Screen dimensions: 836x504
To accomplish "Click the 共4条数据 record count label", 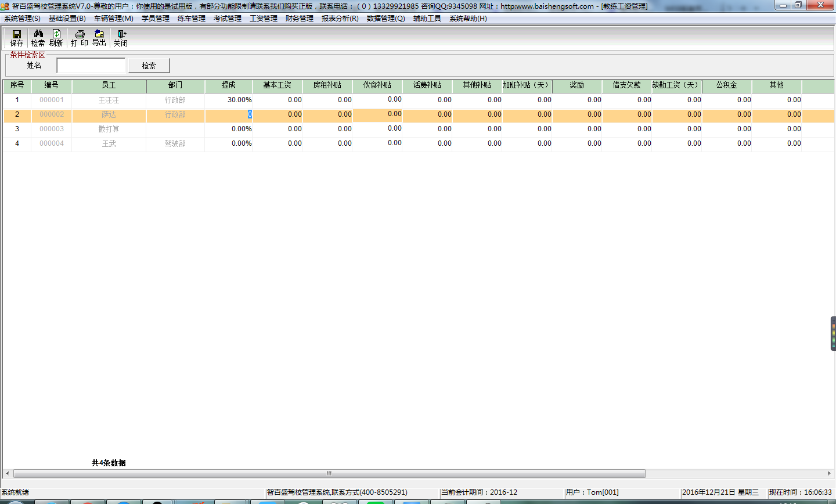I will (x=109, y=463).
